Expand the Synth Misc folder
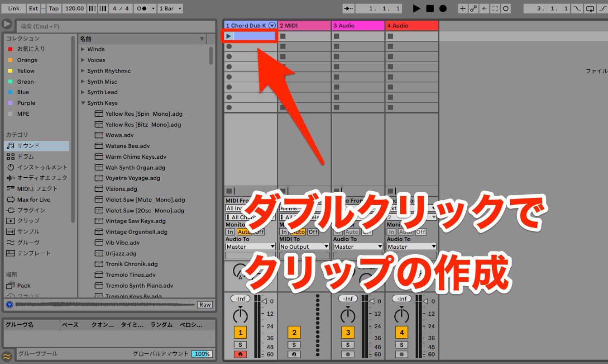This screenshot has width=608, height=364. click(83, 81)
